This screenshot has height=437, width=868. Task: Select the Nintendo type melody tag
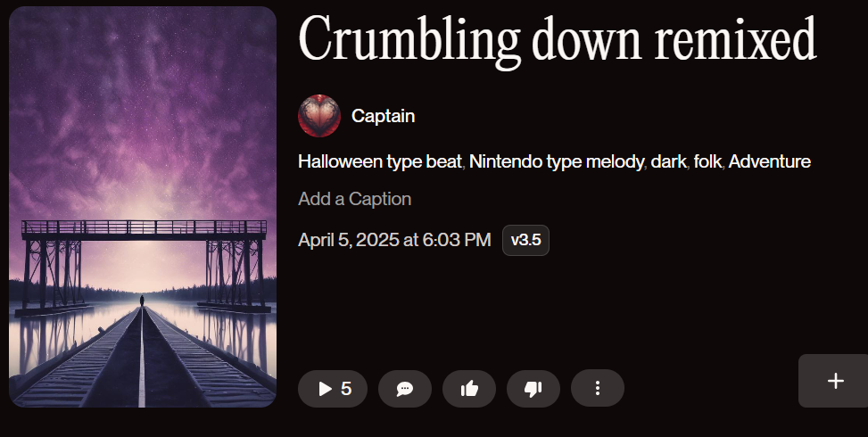557,162
